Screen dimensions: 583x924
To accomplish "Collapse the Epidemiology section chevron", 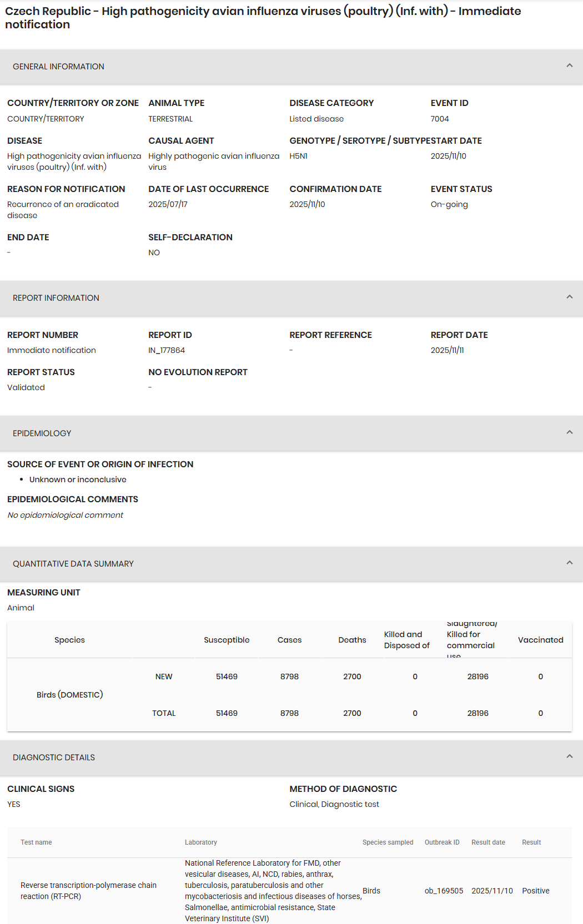I will point(569,432).
